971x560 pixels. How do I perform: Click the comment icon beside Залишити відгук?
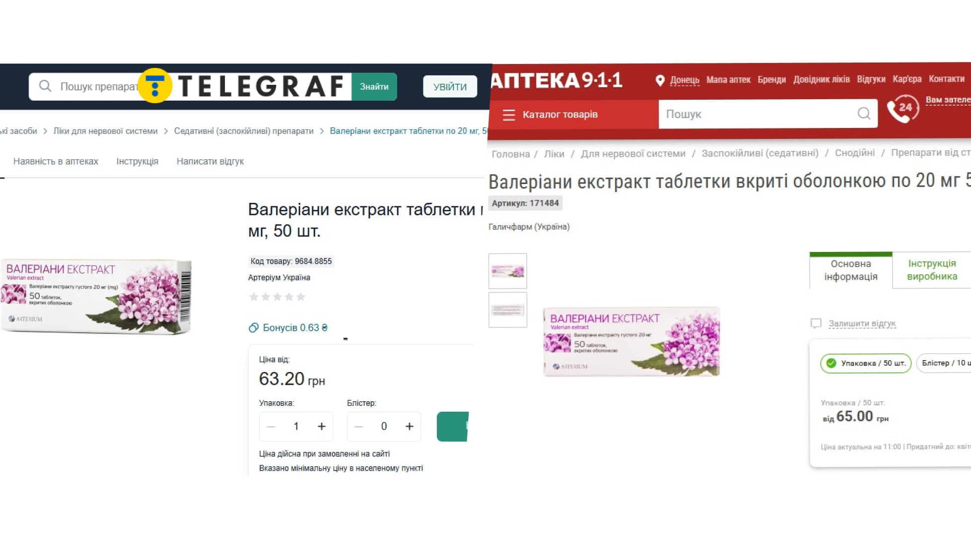pyautogui.click(x=816, y=323)
